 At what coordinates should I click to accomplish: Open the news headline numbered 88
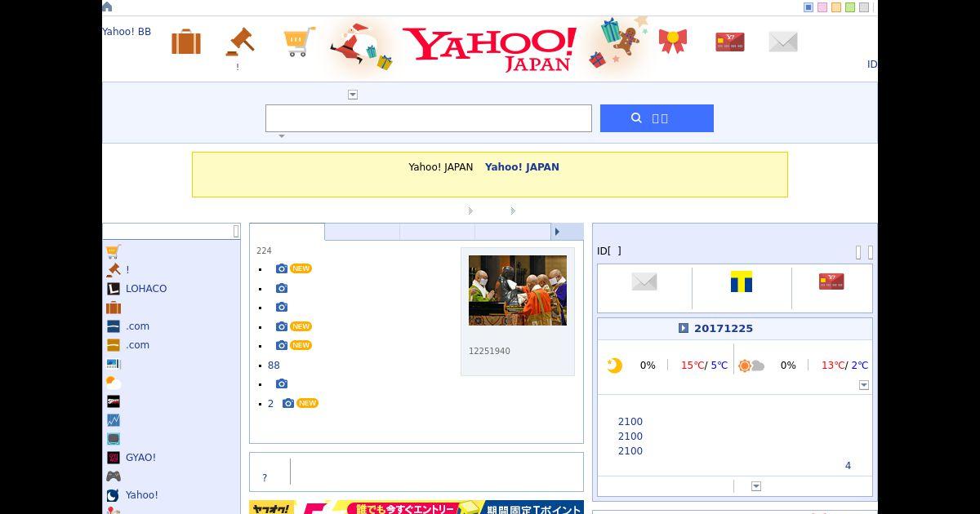274,366
